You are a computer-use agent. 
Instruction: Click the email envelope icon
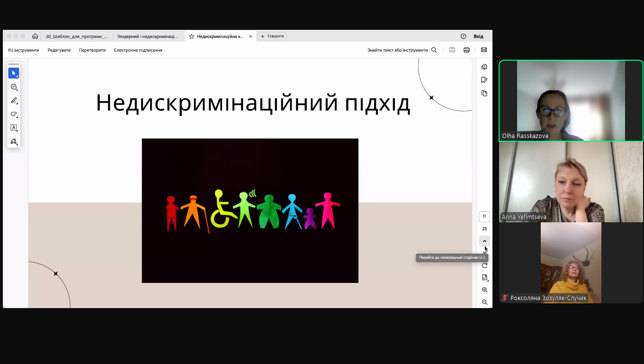484,50
